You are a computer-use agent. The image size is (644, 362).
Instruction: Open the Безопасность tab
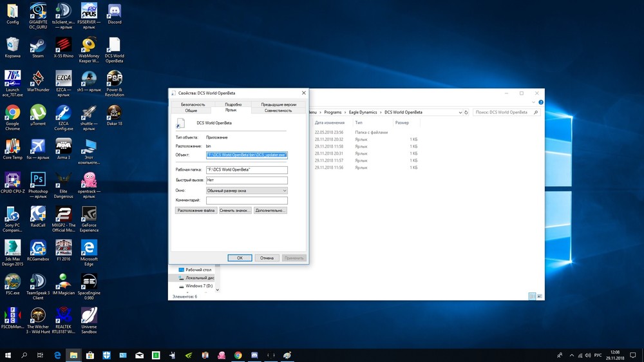(x=193, y=104)
